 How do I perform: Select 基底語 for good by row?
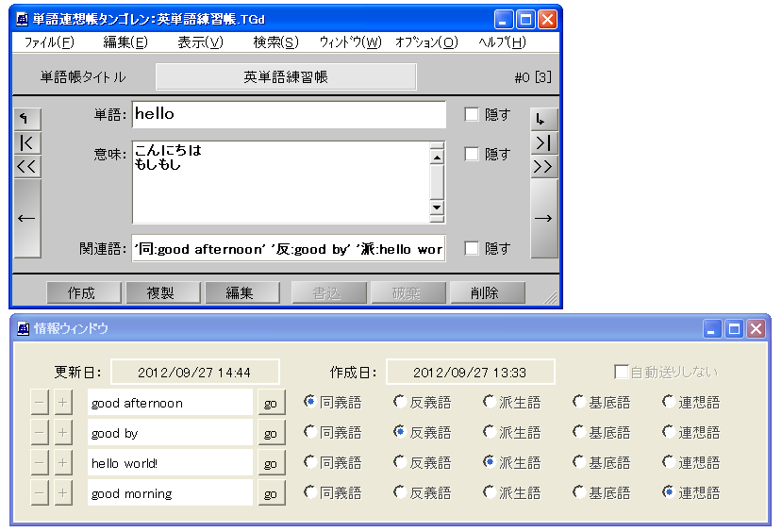pyautogui.click(x=579, y=432)
